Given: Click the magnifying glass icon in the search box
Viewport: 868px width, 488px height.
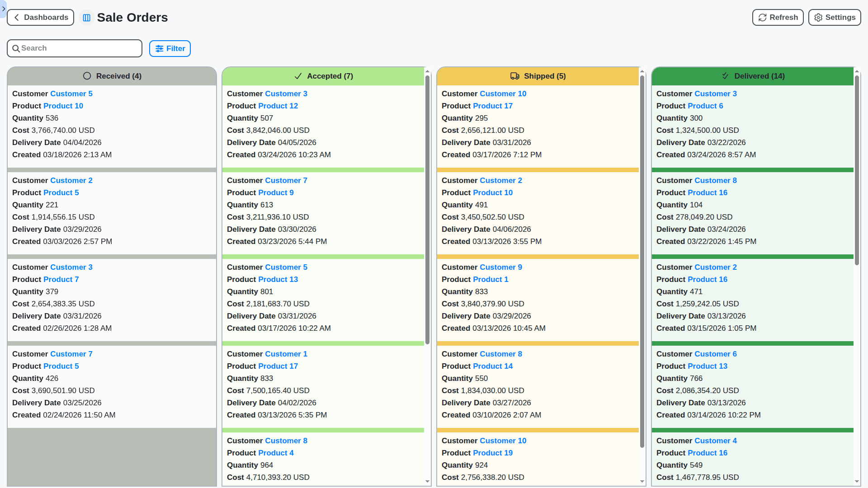Looking at the screenshot, I should 16,48.
